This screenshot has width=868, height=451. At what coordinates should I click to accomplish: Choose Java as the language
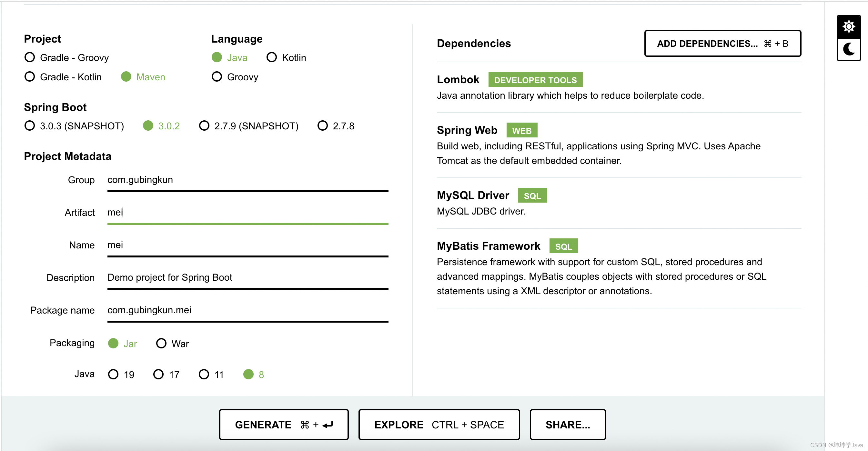229,58
